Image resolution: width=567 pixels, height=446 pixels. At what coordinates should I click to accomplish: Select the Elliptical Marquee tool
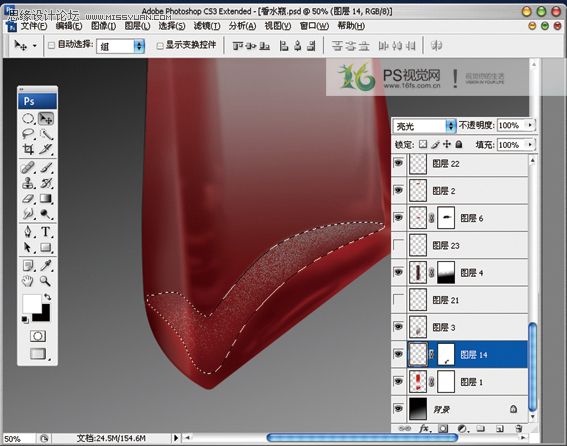coord(28,119)
